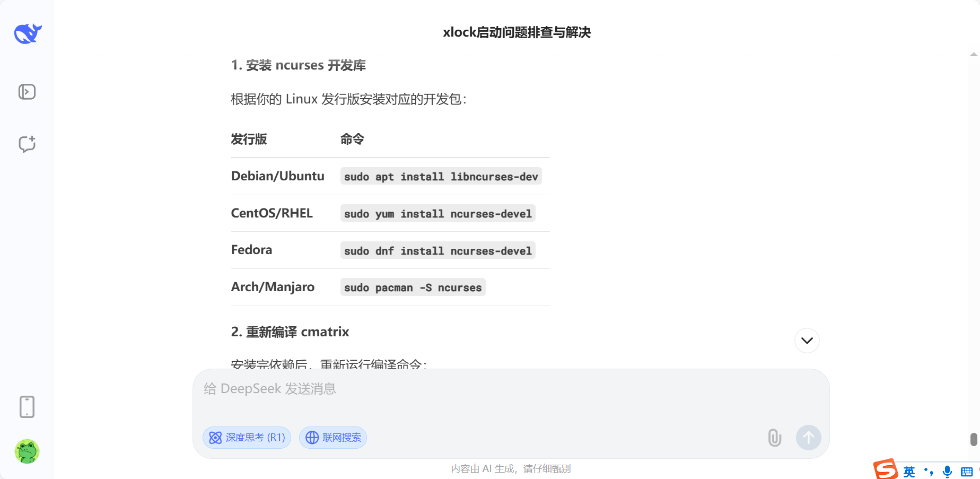Click the sentence 根据你的 Linux 发行版安装对应的开发包

pyautogui.click(x=348, y=99)
